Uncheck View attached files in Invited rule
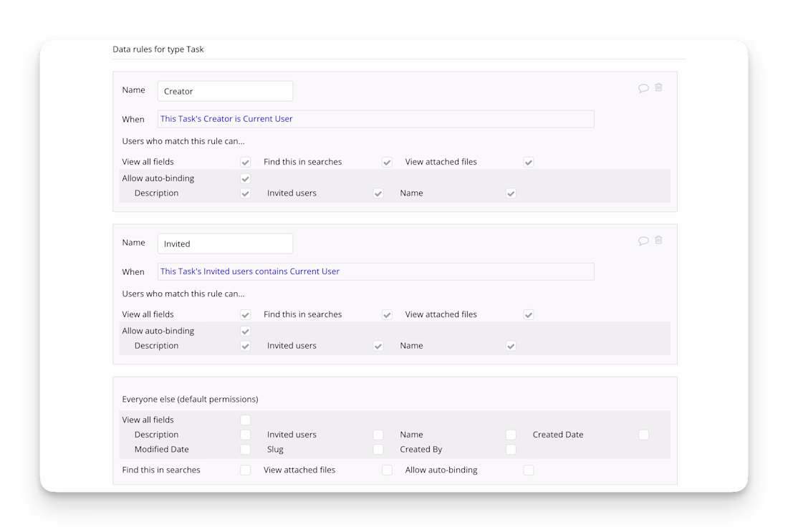 (x=529, y=315)
